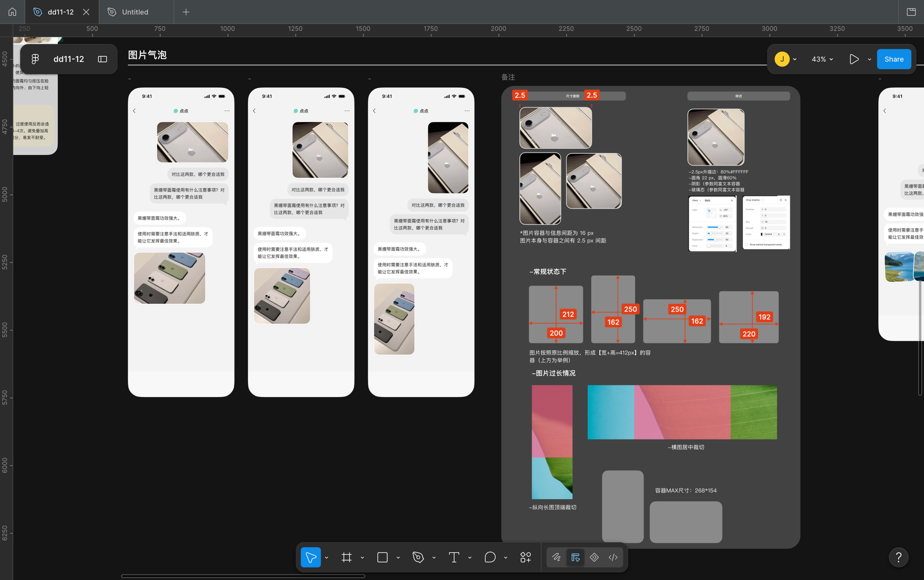Open the 43% zoom menu
Image resolution: width=924 pixels, height=580 pixels.
[822, 59]
